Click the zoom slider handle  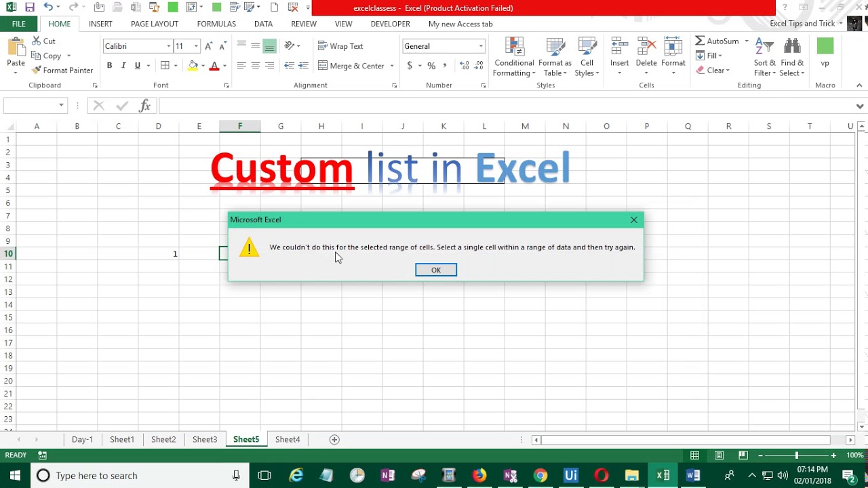(797, 455)
